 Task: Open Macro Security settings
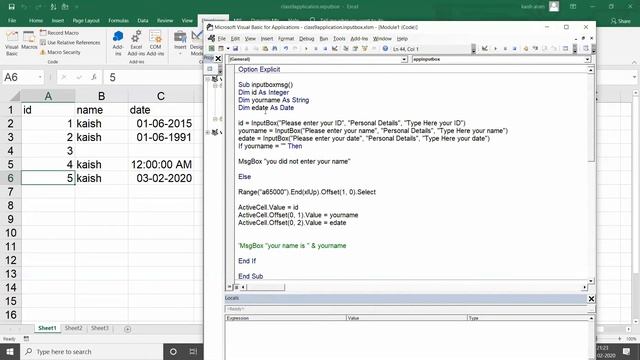[60, 52]
